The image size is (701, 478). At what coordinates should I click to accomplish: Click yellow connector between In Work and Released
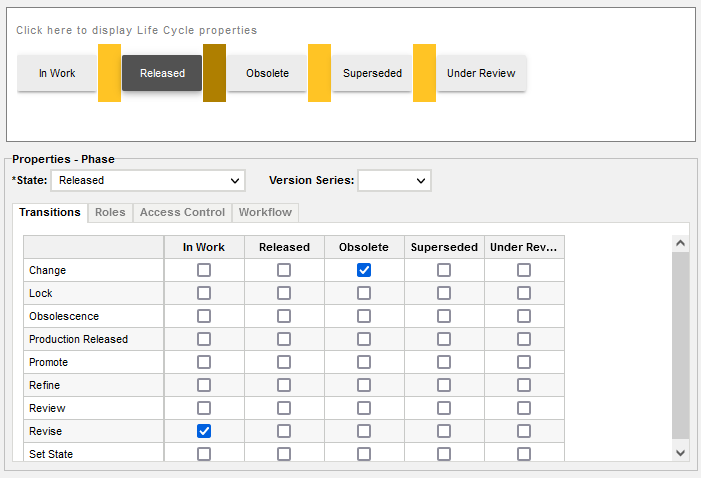(109, 73)
